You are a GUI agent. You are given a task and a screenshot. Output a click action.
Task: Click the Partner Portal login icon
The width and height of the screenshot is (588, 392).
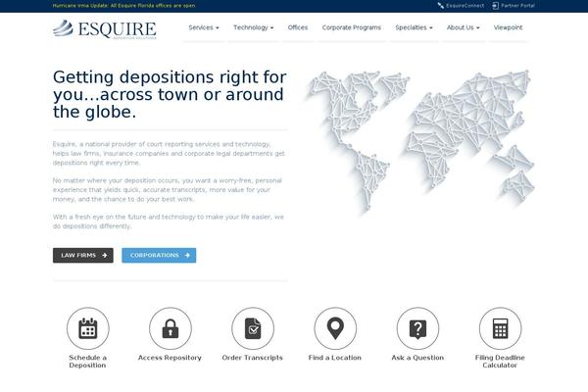pyautogui.click(x=495, y=6)
